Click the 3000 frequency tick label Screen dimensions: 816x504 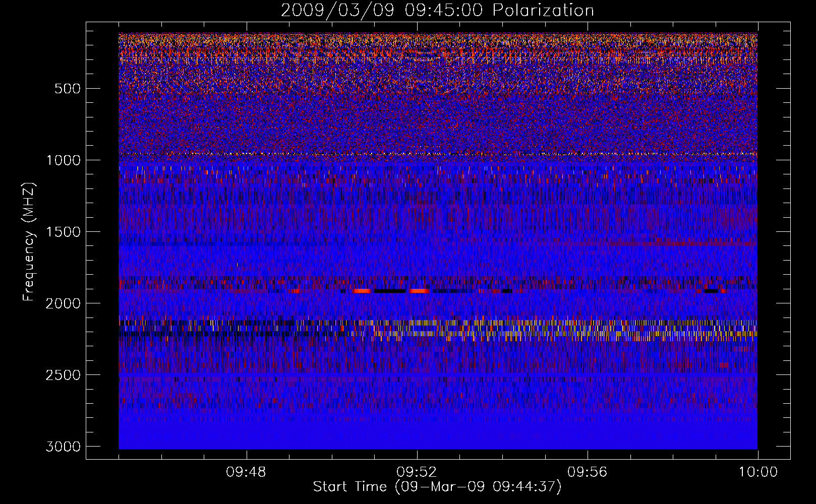(x=63, y=447)
